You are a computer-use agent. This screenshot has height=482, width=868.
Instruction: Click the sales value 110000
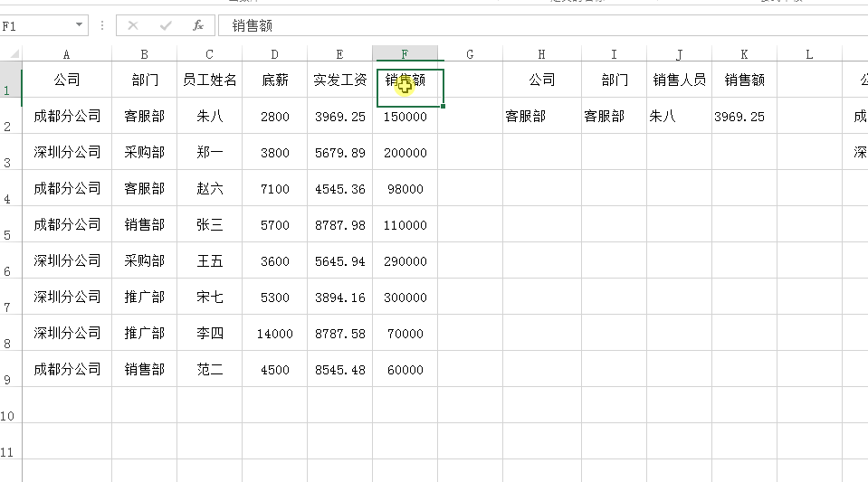click(x=405, y=224)
